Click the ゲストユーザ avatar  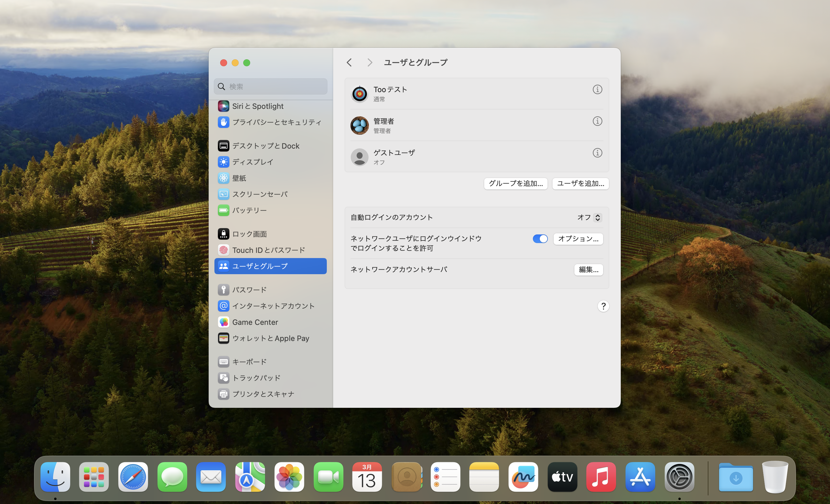click(359, 157)
